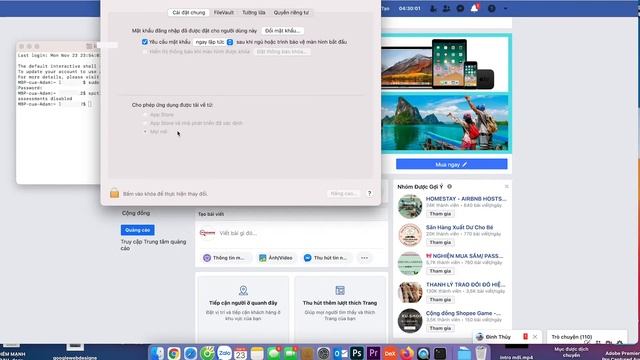Open Facebook Messenger icon in top bar

pos(460,8)
